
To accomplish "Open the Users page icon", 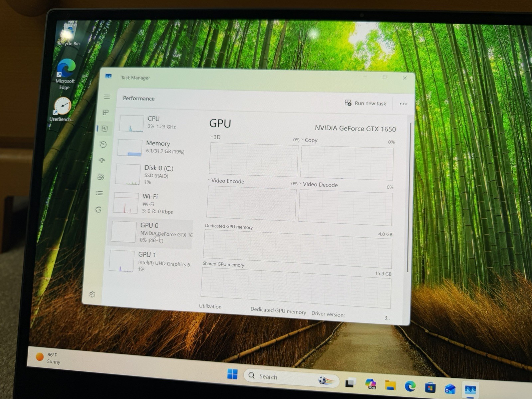I will tap(101, 177).
